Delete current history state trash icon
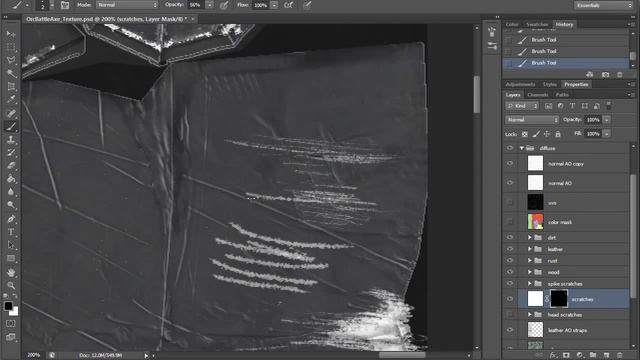 tap(620, 75)
